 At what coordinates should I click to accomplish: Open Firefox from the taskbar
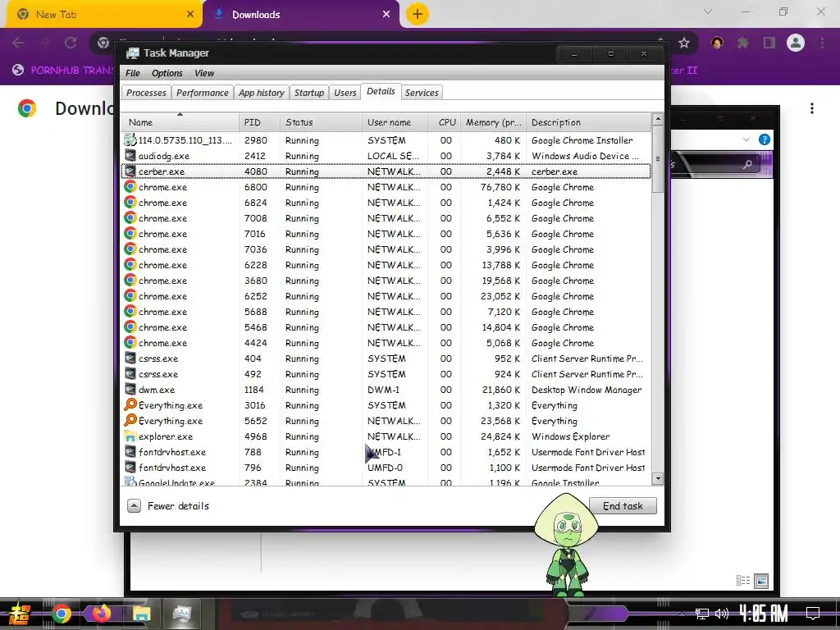101,614
